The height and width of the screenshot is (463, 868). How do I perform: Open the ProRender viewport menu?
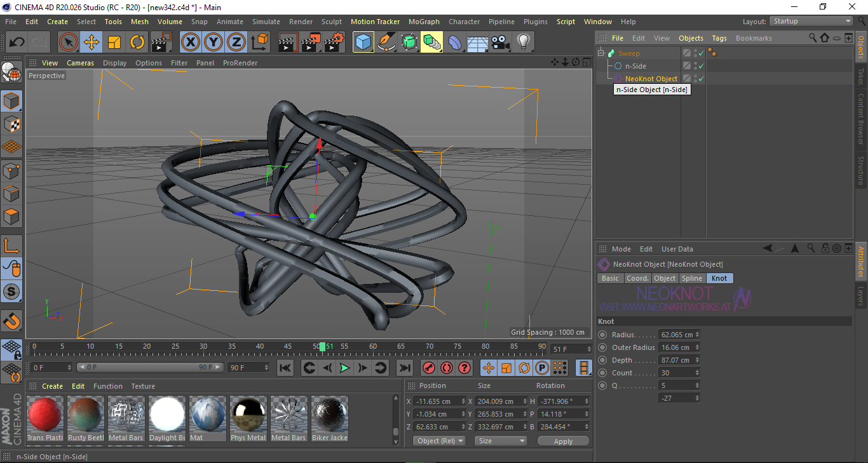240,63
